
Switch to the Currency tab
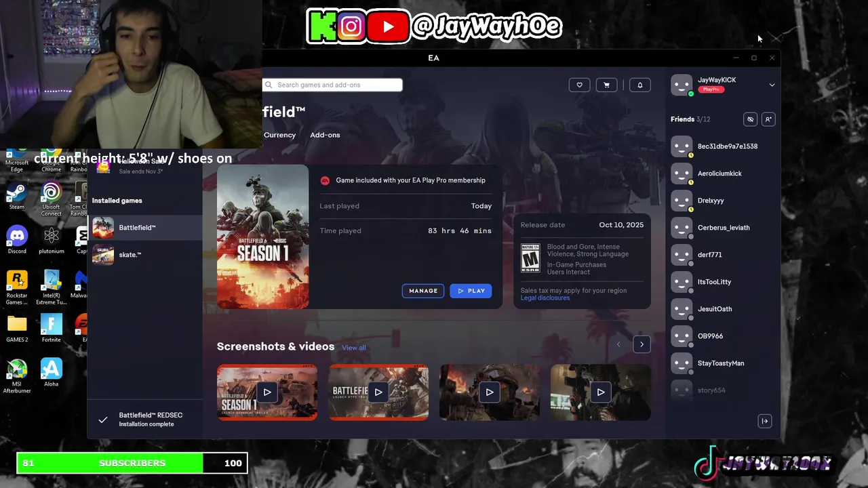pyautogui.click(x=279, y=135)
